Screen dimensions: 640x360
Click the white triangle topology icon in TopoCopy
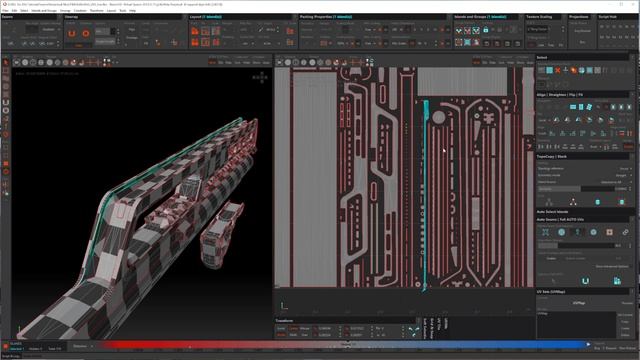pos(573,202)
